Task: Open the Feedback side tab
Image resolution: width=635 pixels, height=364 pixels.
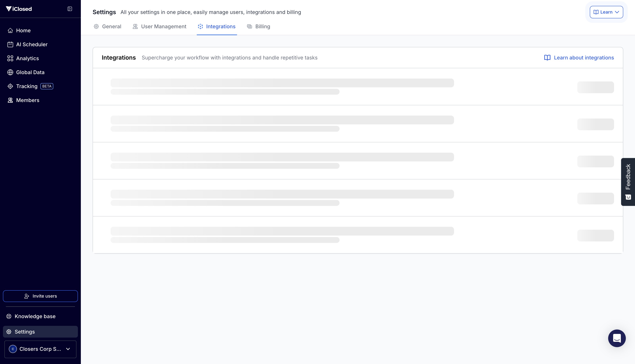Action: [x=628, y=181]
